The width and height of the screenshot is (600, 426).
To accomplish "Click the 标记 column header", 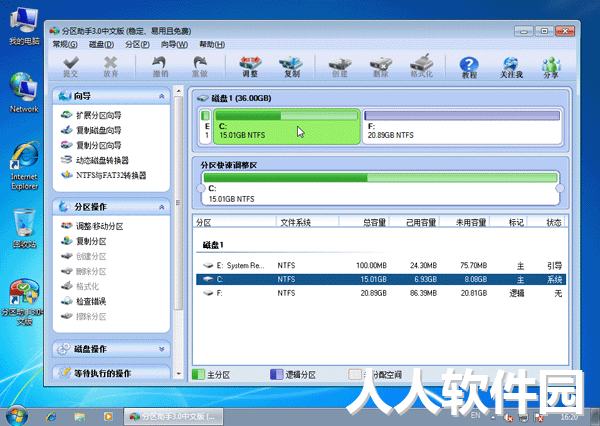I will [509, 222].
